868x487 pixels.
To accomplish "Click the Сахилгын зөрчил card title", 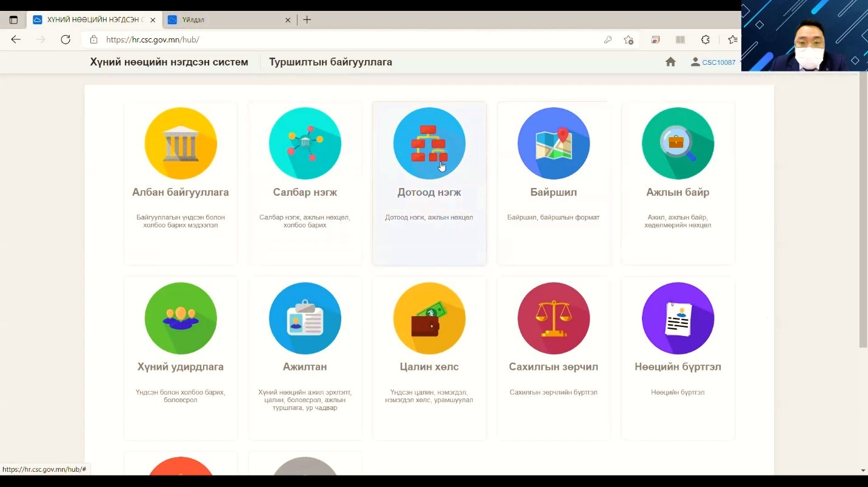I will coord(553,367).
